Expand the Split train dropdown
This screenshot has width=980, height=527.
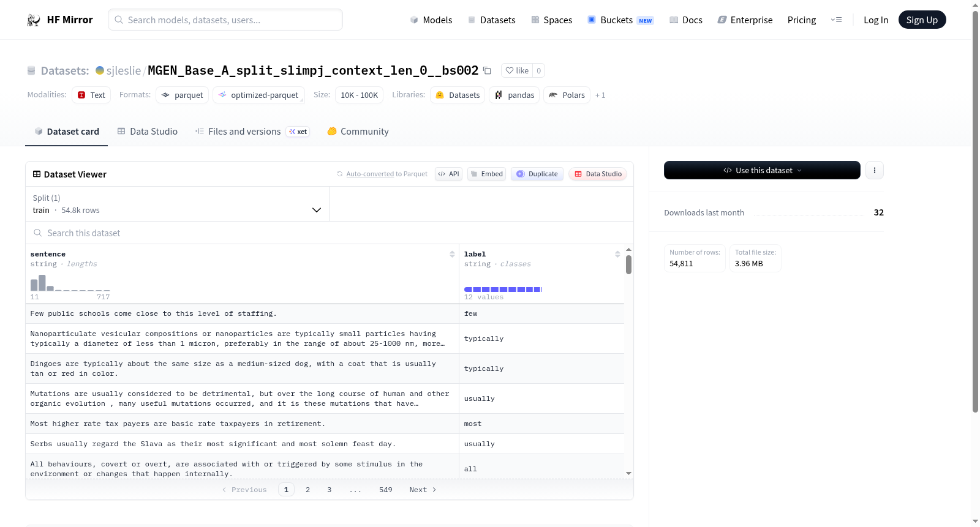[177, 204]
